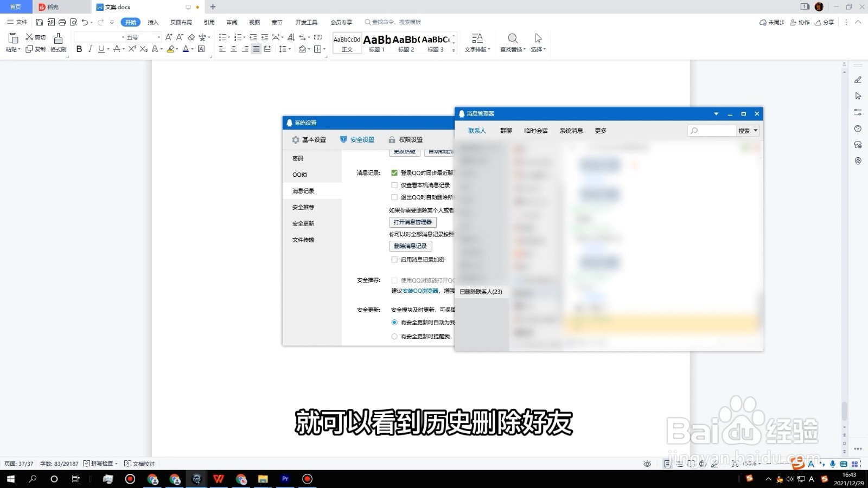The image size is (868, 488).
Task: Expand the font color dropdown arrow
Action: 192,49
